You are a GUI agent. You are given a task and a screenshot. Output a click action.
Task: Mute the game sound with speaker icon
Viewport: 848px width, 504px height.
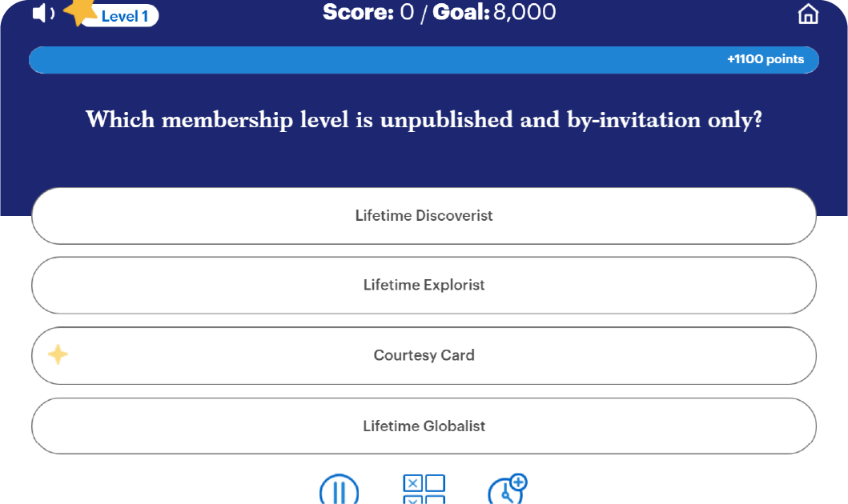point(40,13)
